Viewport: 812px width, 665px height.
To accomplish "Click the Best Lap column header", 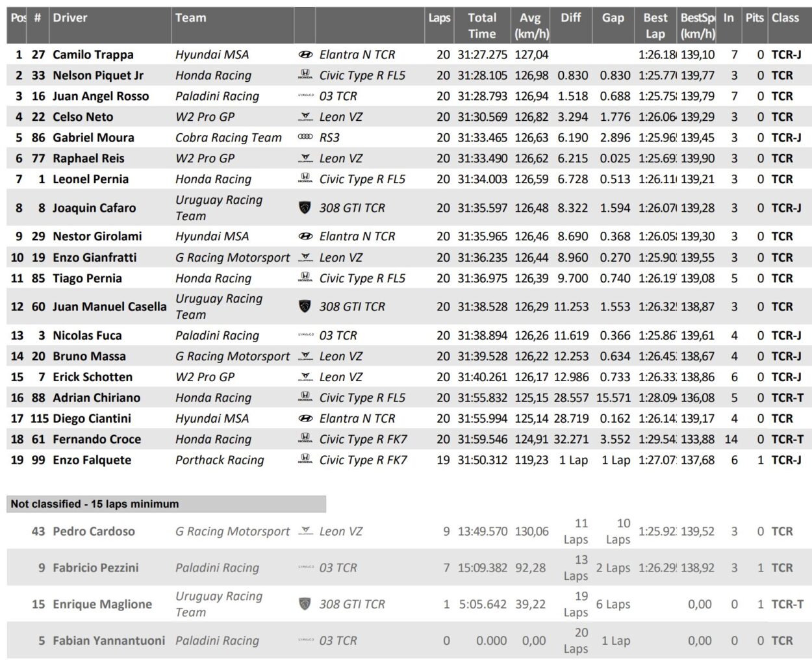I will (x=655, y=26).
